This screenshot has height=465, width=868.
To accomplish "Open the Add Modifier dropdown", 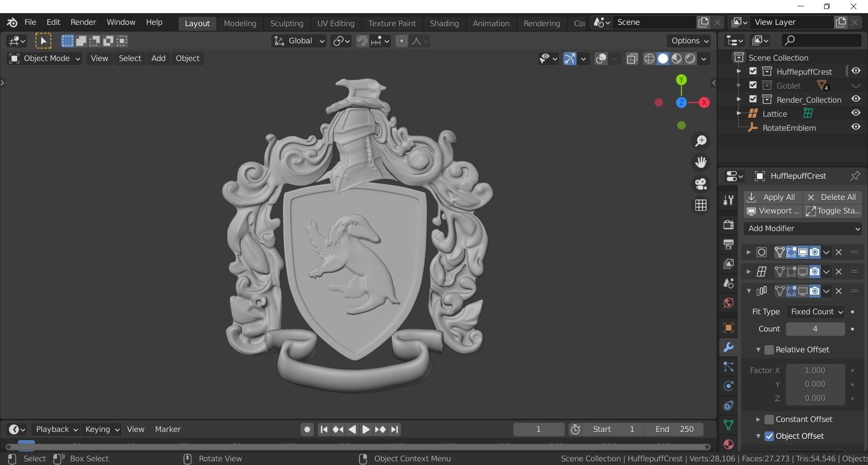I will click(x=803, y=228).
